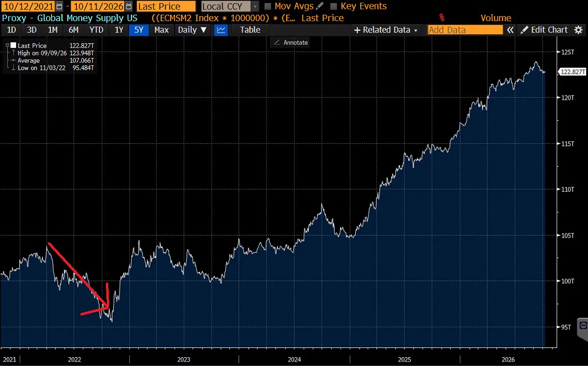Click the Edit Chart button
The height and width of the screenshot is (366, 588).
(544, 30)
